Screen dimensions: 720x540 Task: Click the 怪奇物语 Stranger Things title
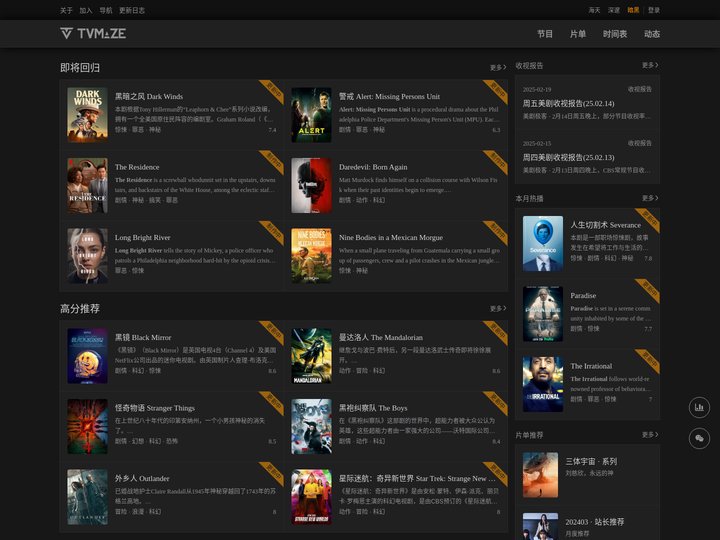(155, 408)
